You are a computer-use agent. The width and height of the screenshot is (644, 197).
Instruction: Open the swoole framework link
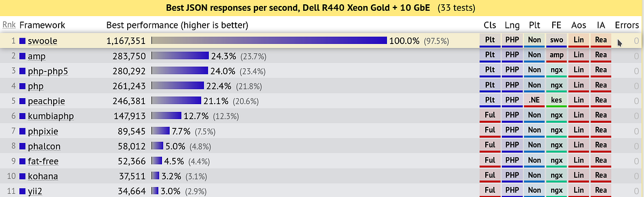click(42, 41)
